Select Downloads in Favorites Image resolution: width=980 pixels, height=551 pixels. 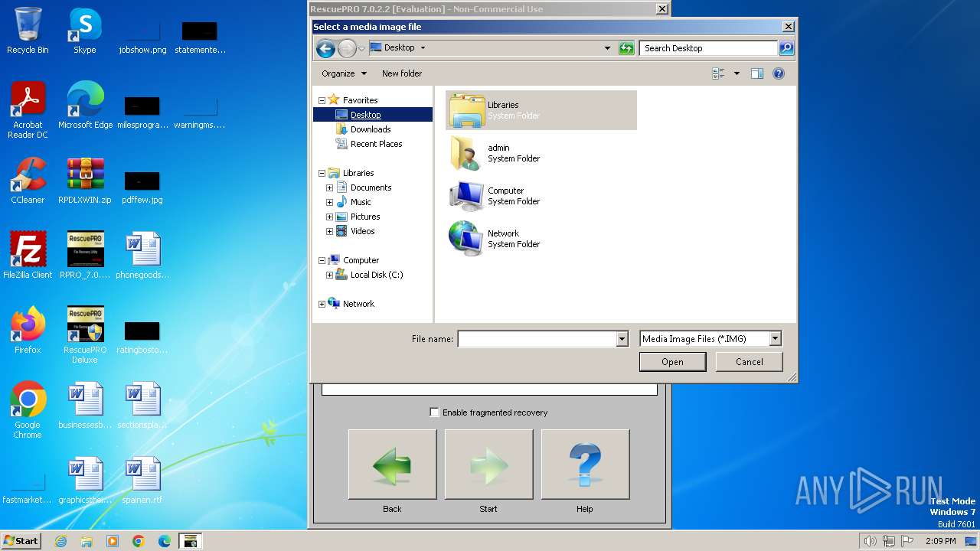point(371,129)
